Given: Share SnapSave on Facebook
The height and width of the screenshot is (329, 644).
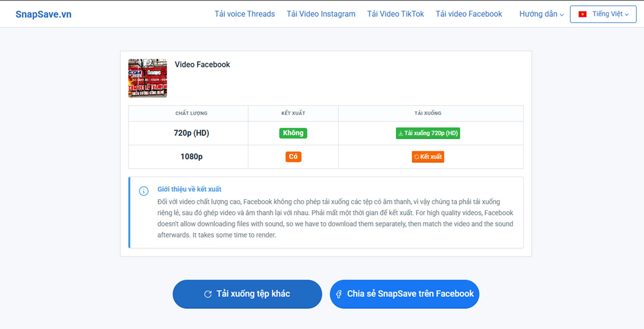Looking at the screenshot, I should [405, 294].
